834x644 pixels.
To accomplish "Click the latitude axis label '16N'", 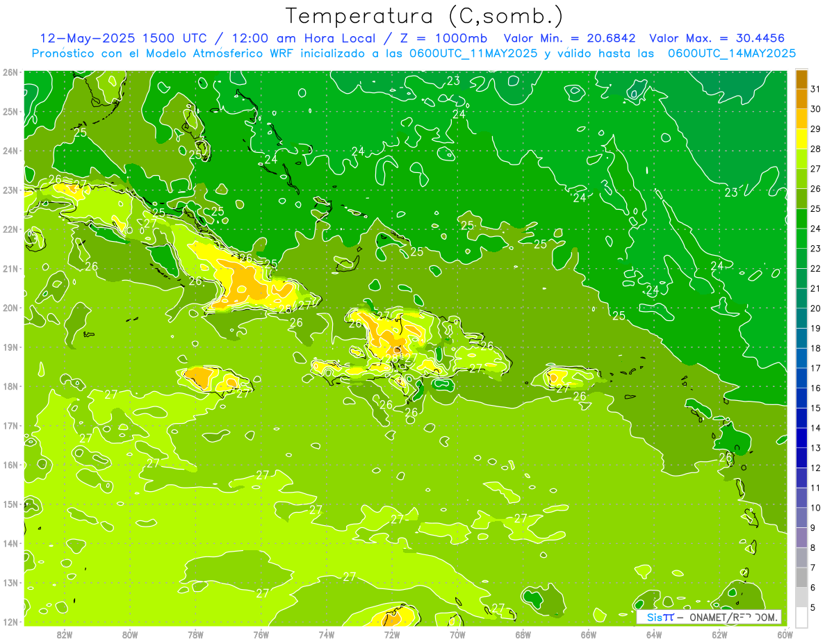I will click(10, 465).
